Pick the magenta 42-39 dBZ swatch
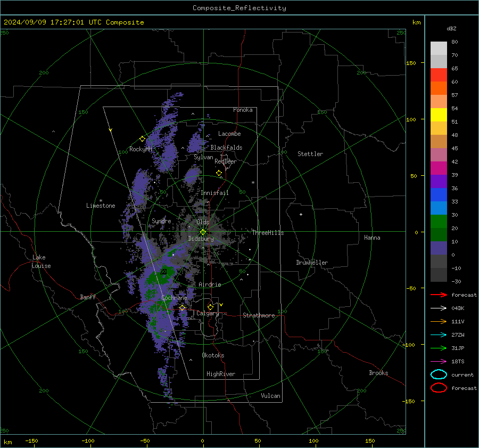The width and height of the screenshot is (479, 448). (439, 168)
